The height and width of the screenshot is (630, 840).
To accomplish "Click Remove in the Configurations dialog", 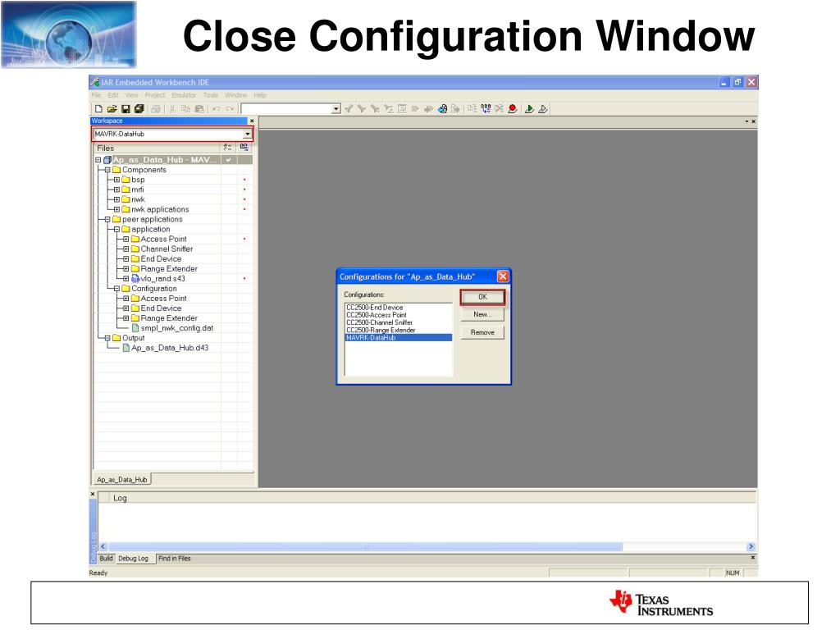I will [x=482, y=333].
